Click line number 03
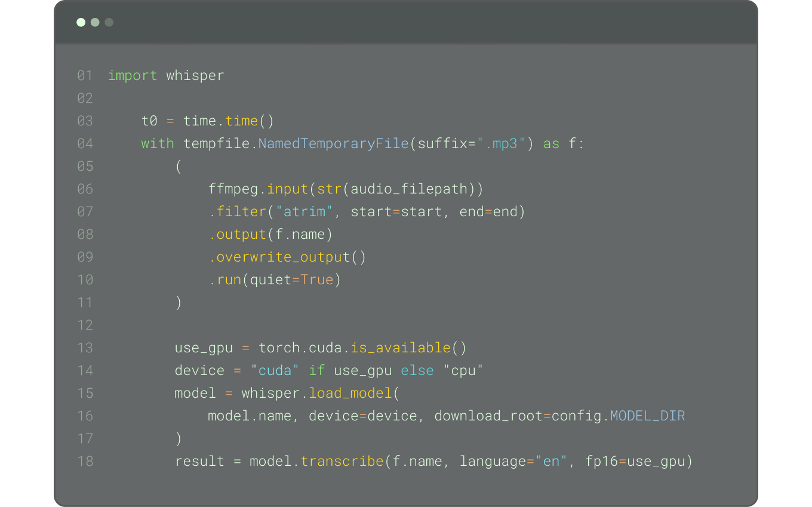Image resolution: width=812 pixels, height=507 pixels. click(x=85, y=121)
